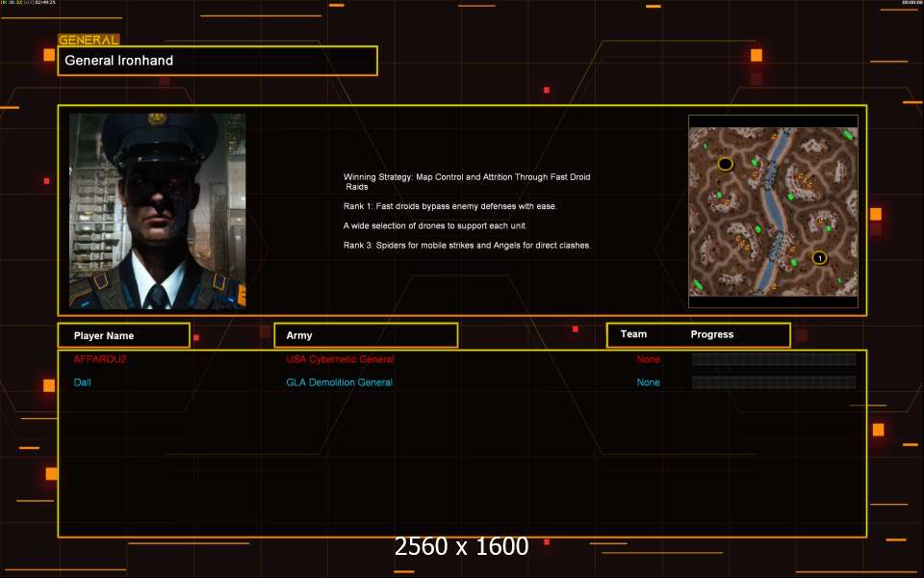This screenshot has height=578, width=924.
Task: Select the General Ironhand name field
Action: (x=218, y=61)
